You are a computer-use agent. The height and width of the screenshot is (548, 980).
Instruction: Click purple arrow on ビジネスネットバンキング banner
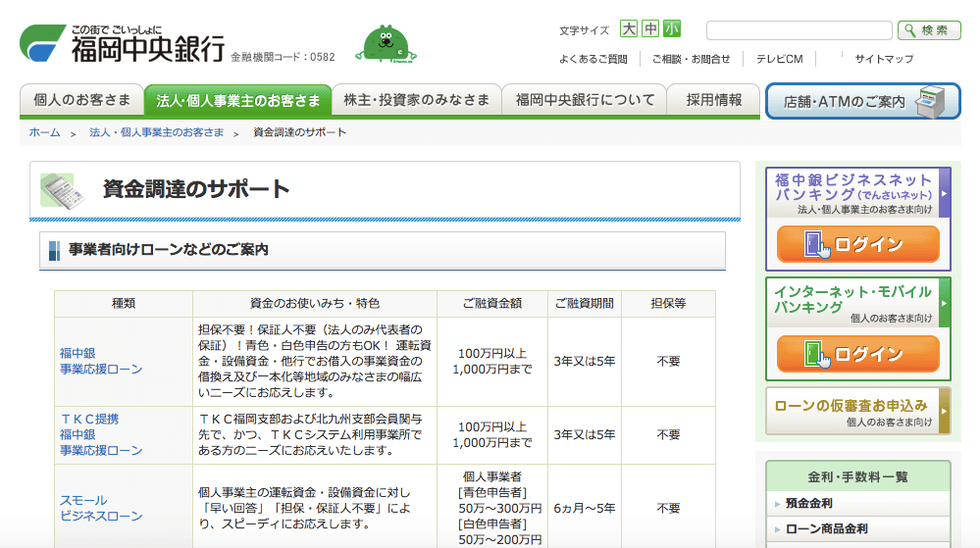945,193
